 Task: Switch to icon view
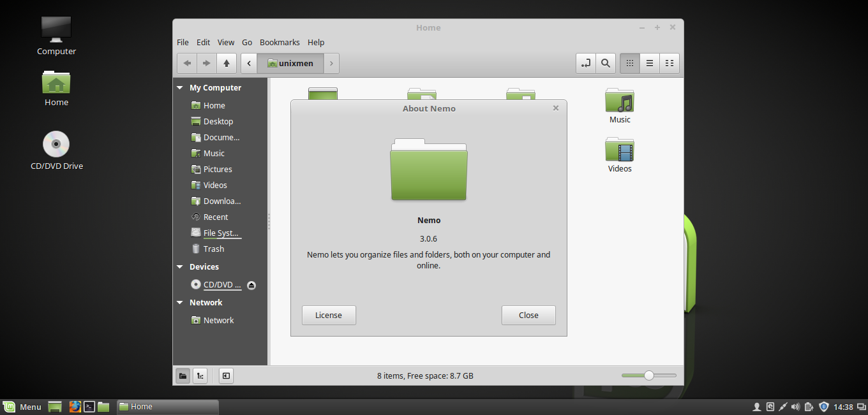[x=630, y=63]
